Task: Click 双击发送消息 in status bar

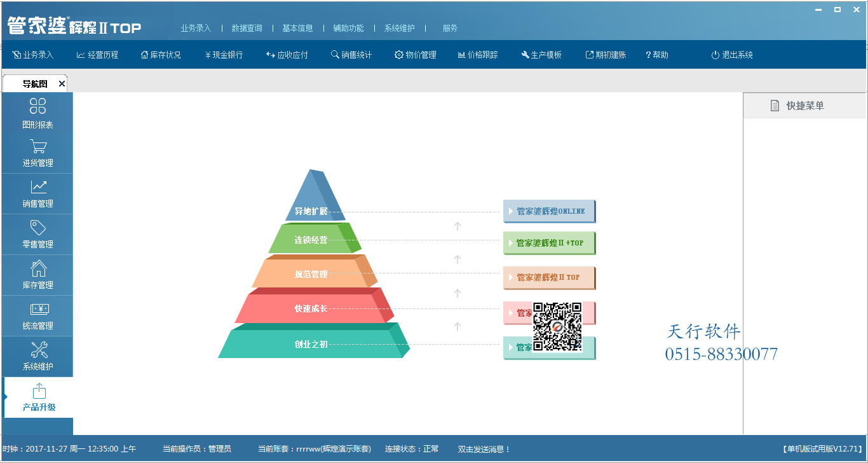Action: pyautogui.click(x=484, y=449)
